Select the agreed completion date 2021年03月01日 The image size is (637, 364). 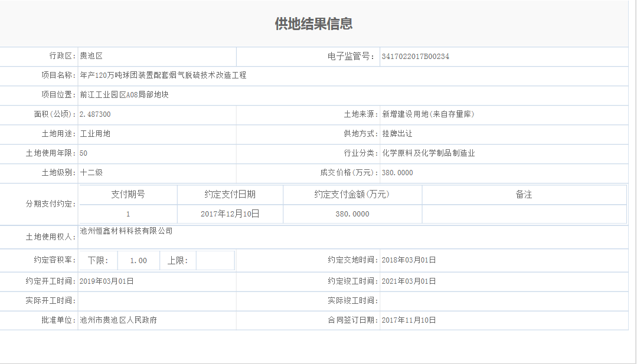coord(409,281)
